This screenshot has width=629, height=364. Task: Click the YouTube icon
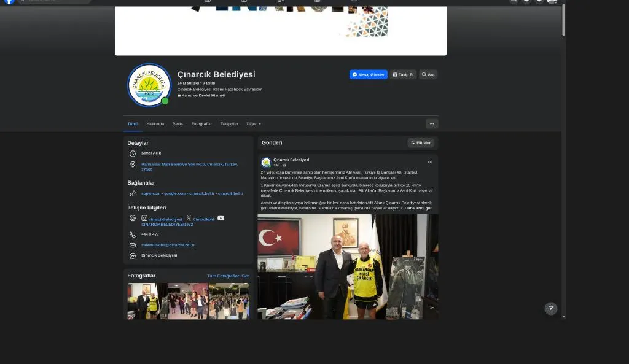pyautogui.click(x=221, y=218)
